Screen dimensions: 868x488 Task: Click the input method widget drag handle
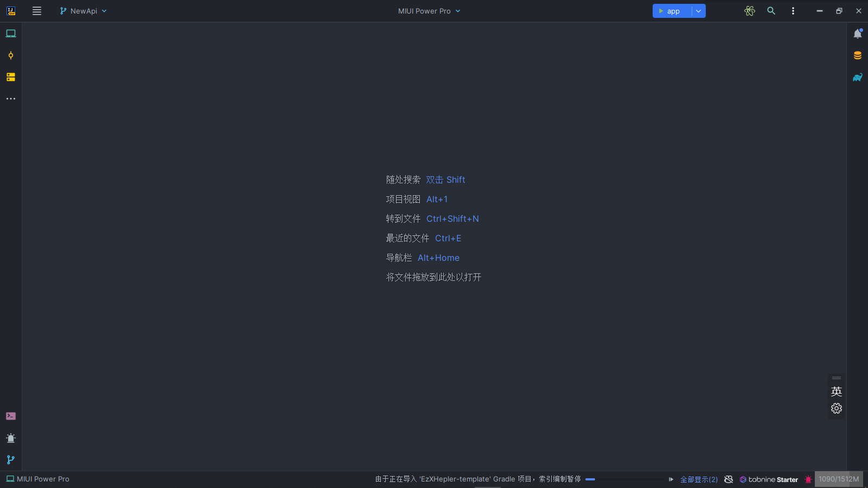coord(837,378)
